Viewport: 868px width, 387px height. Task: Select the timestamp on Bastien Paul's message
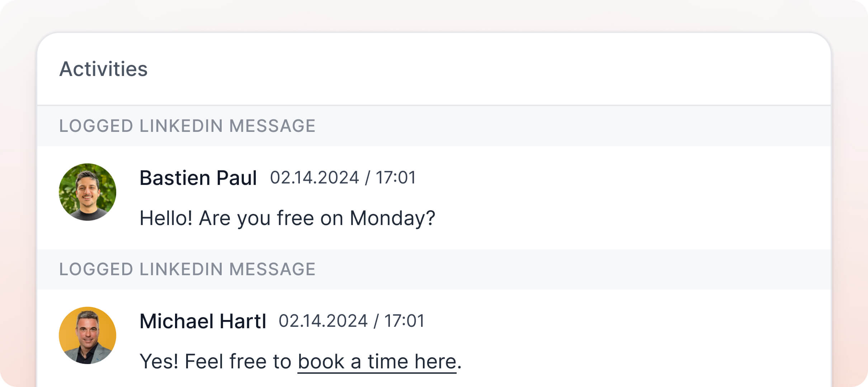click(343, 177)
